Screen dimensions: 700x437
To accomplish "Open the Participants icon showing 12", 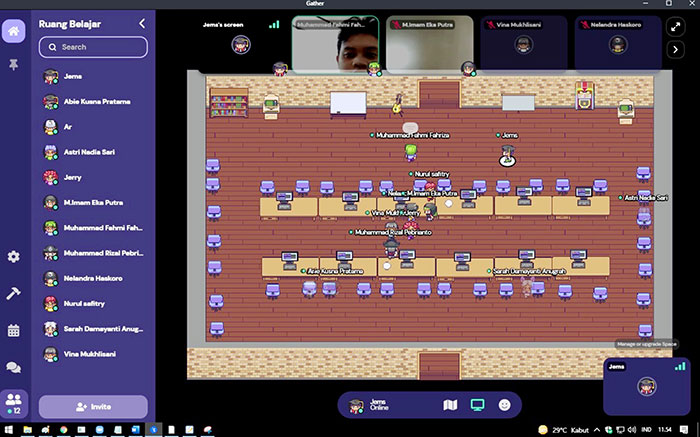I will coord(13,403).
